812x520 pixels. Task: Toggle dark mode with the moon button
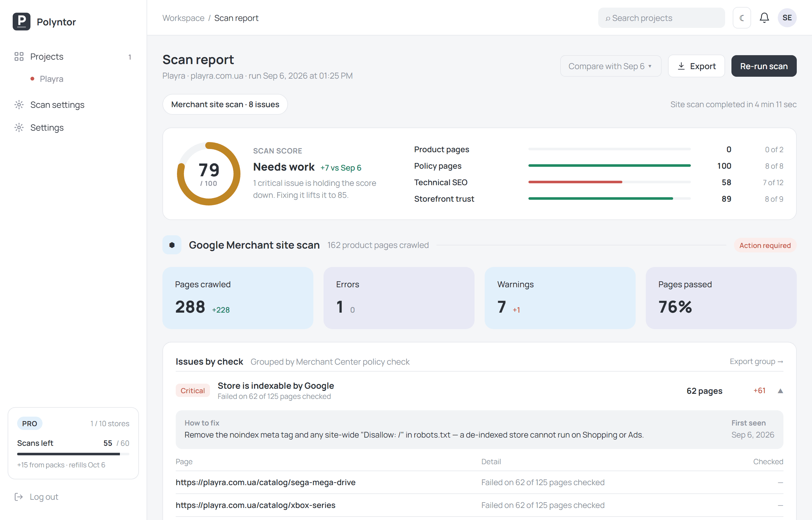click(742, 18)
